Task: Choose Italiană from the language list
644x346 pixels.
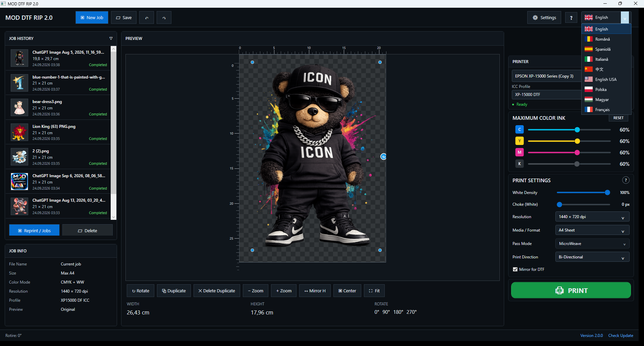Action: (x=606, y=59)
